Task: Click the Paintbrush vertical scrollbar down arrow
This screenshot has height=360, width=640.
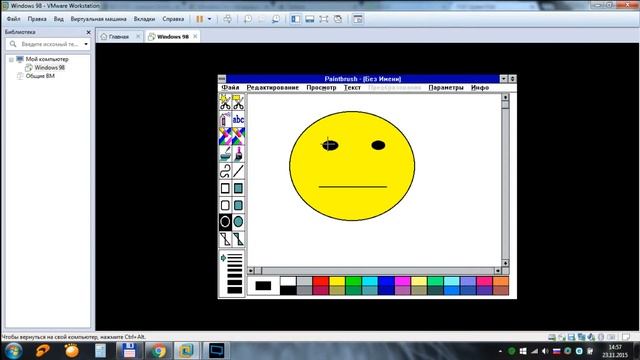Action: pyautogui.click(x=505, y=263)
